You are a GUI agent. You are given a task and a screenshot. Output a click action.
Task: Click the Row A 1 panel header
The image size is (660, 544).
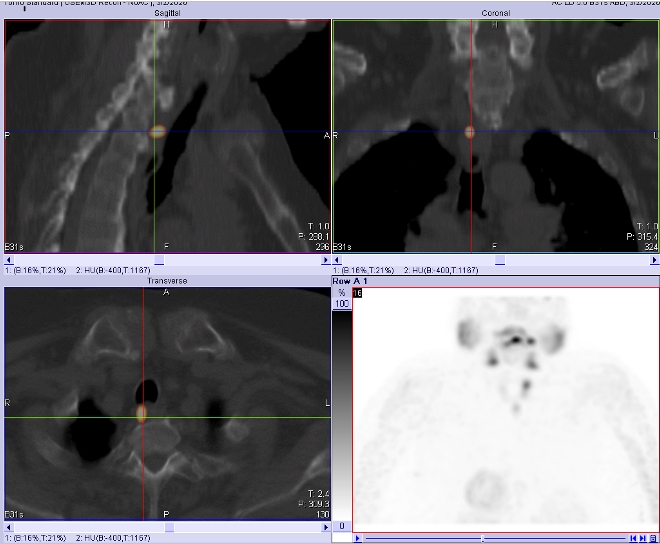pos(495,281)
